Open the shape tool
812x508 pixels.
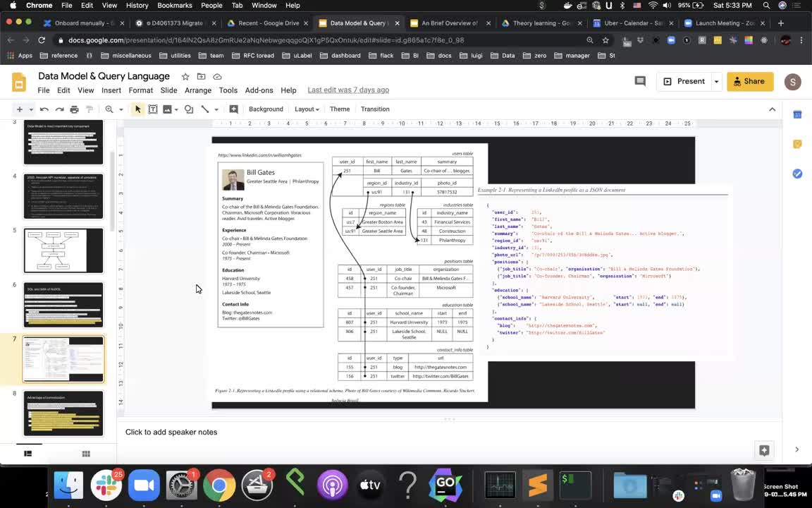point(189,109)
